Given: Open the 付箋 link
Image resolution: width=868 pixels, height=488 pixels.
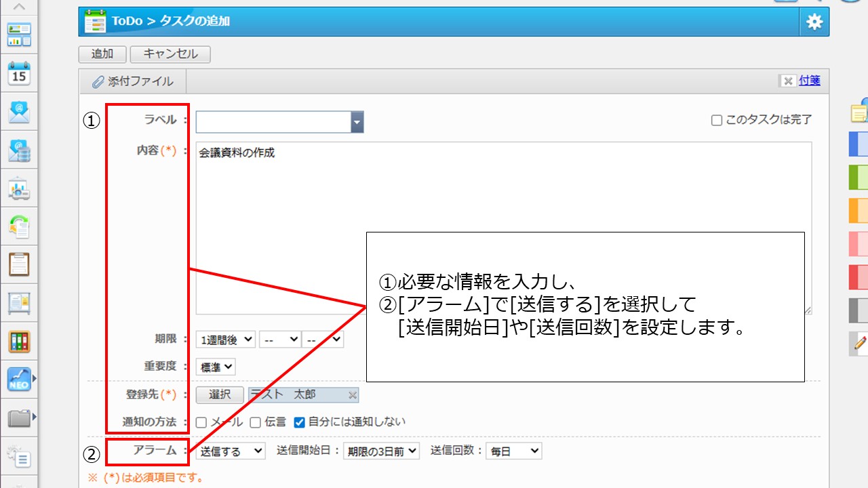Looking at the screenshot, I should (x=810, y=81).
